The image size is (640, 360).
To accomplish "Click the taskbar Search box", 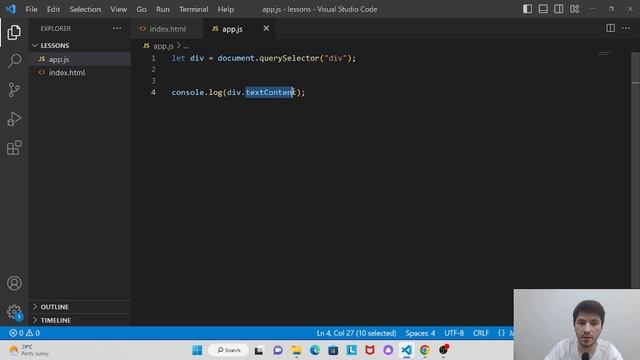I will click(229, 350).
